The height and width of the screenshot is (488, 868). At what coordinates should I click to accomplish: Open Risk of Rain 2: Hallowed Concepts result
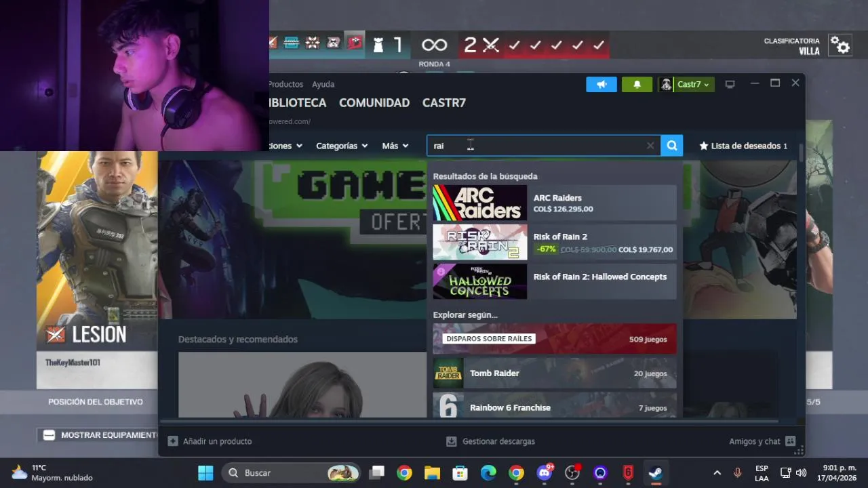tap(555, 281)
